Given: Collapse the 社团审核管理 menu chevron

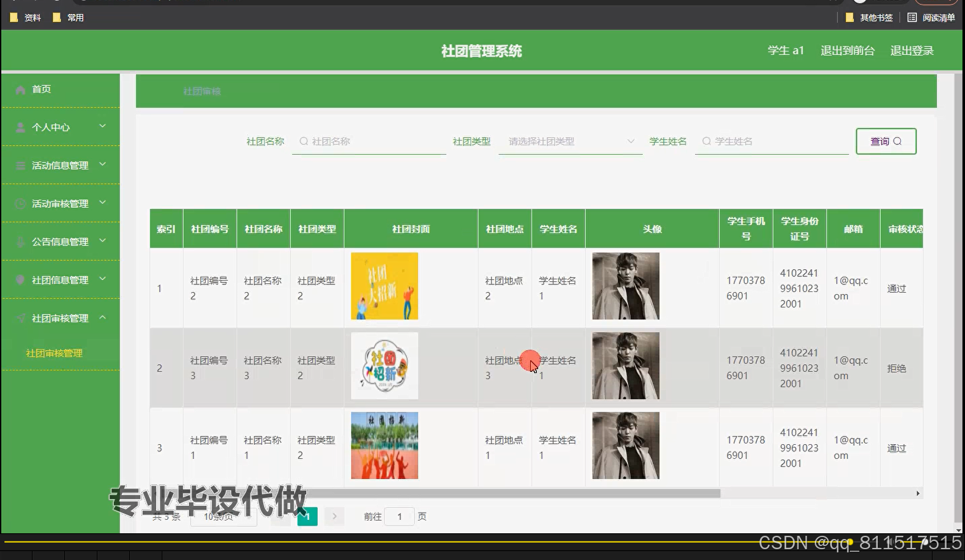Looking at the screenshot, I should coord(102,317).
